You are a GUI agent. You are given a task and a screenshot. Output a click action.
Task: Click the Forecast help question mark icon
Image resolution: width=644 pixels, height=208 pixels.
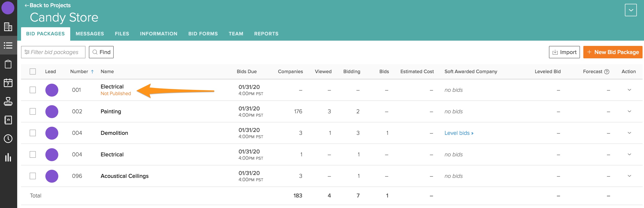(x=606, y=71)
